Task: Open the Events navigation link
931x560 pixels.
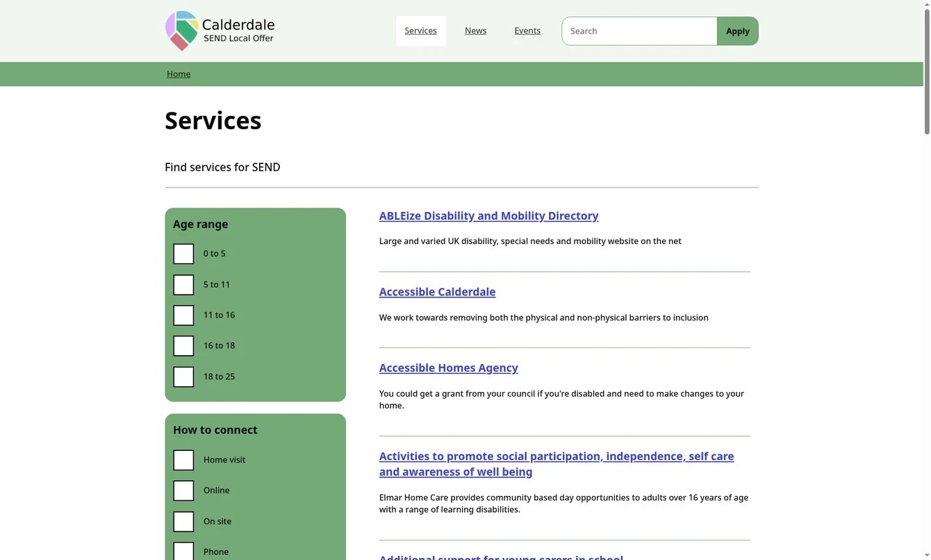Action: [x=527, y=31]
